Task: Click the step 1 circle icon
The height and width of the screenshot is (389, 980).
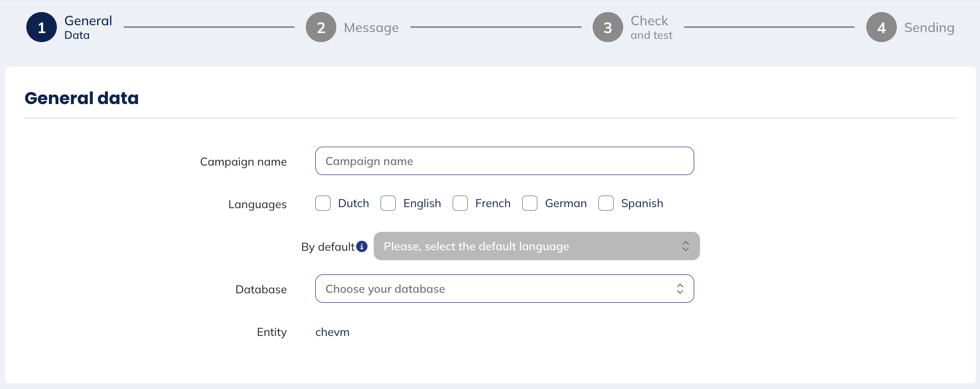Action: [x=42, y=27]
